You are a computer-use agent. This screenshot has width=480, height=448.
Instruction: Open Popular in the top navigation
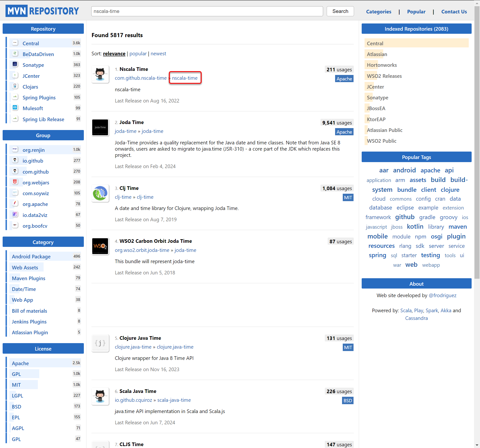click(x=416, y=11)
